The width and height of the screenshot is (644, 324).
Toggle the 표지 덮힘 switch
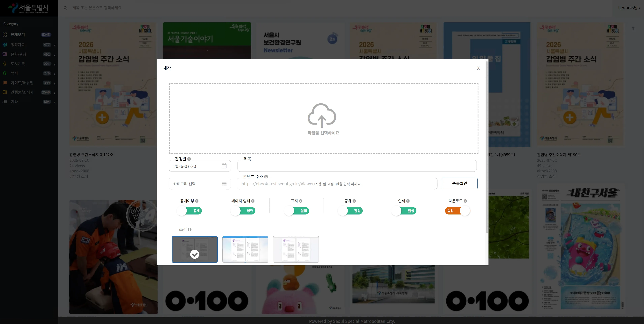click(x=296, y=211)
